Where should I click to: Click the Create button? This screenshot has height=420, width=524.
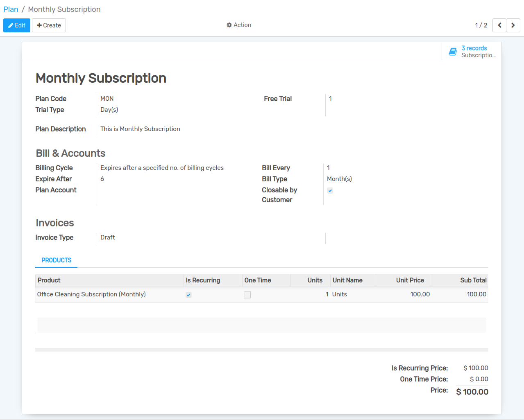tap(49, 25)
